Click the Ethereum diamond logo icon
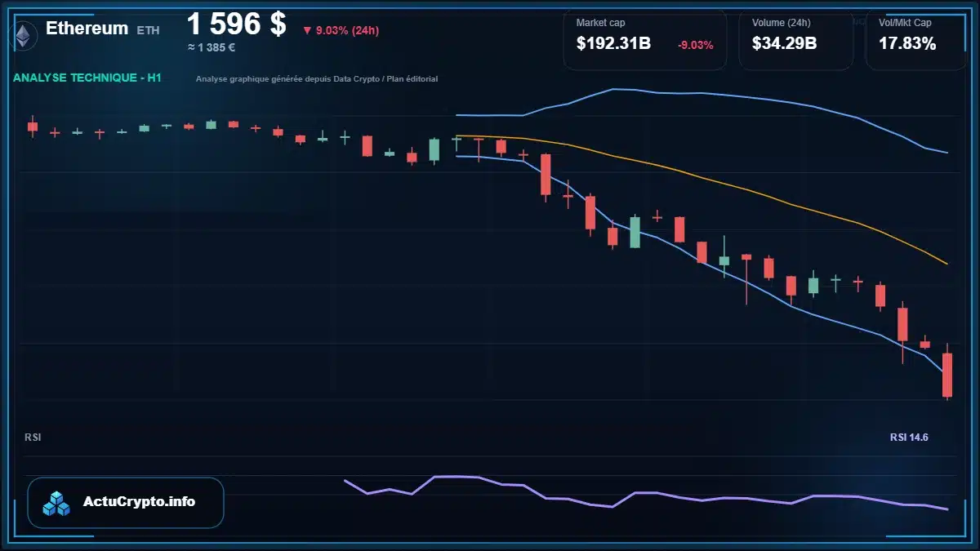Viewport: 980px width, 551px height. 22,35
